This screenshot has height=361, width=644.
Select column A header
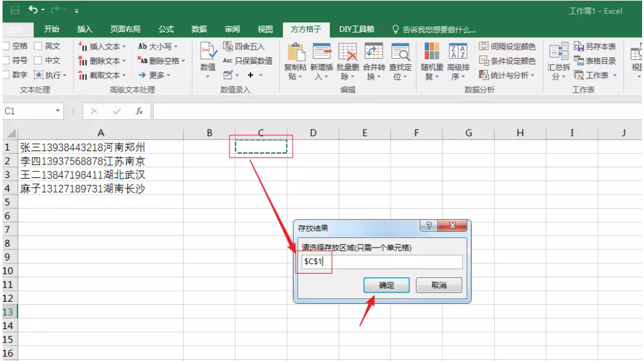pyautogui.click(x=101, y=133)
